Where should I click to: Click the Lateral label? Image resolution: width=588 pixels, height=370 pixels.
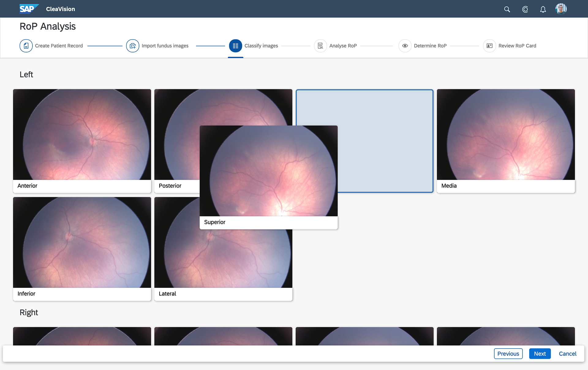coord(167,294)
